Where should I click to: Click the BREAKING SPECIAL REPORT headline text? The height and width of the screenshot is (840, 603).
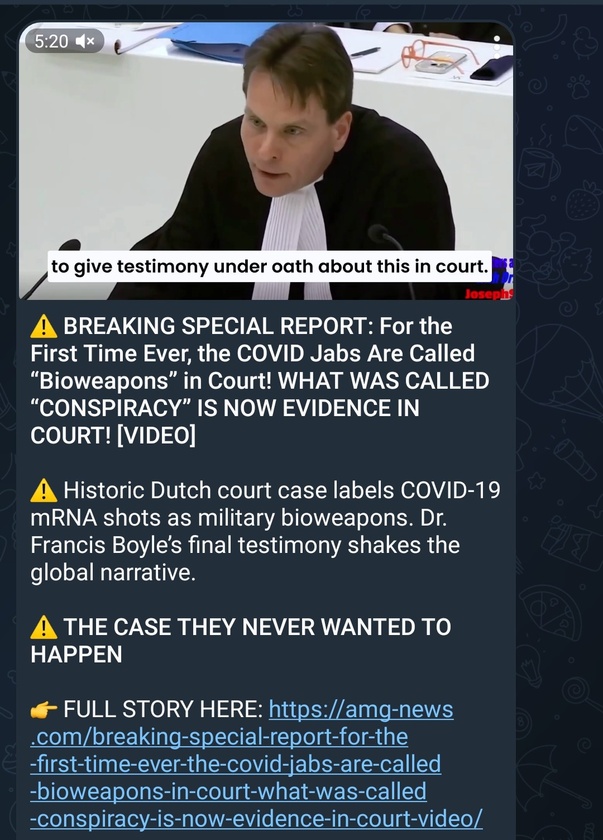(x=260, y=380)
